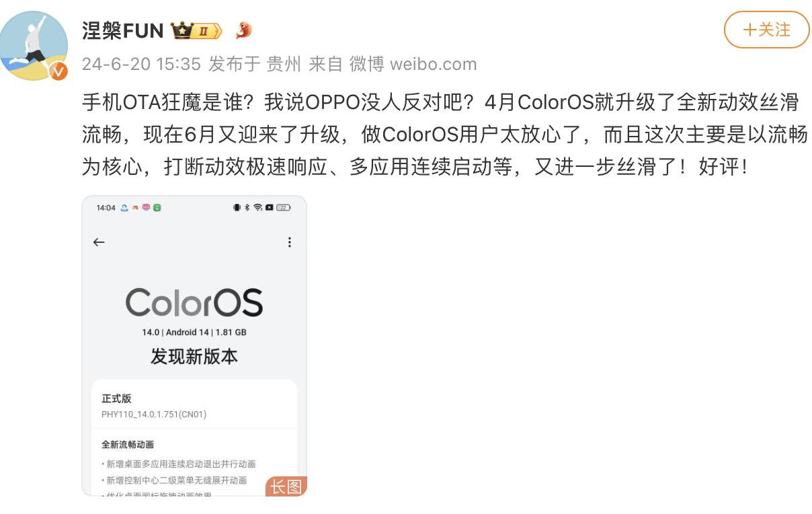Open the crown membership level badge

click(197, 30)
